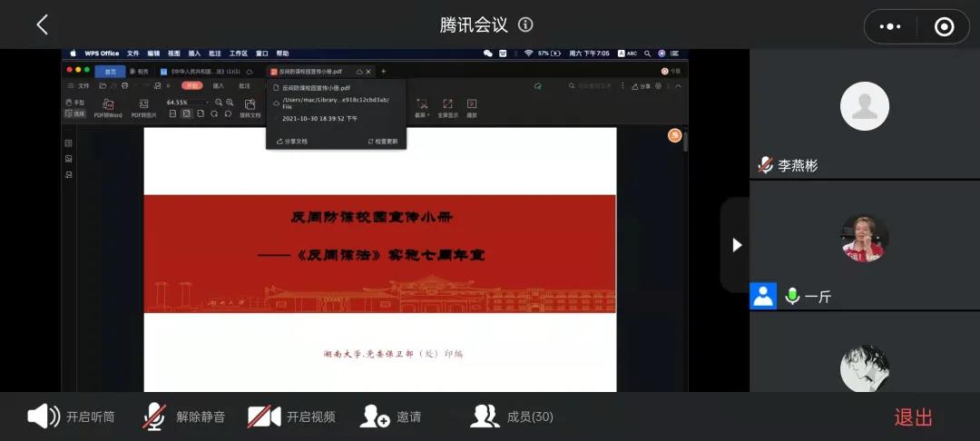The height and width of the screenshot is (441, 980).
Task: Click 分享文档 in the file popup
Action: 291,142
